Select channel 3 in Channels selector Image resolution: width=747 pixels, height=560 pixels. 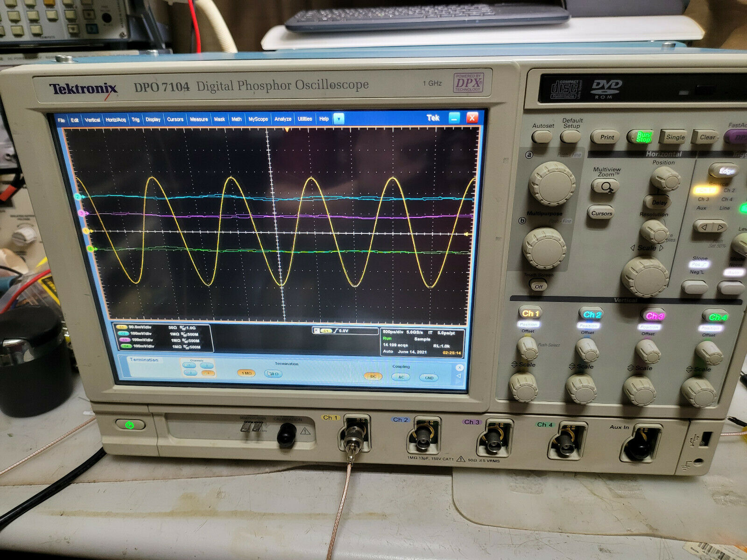pos(190,373)
